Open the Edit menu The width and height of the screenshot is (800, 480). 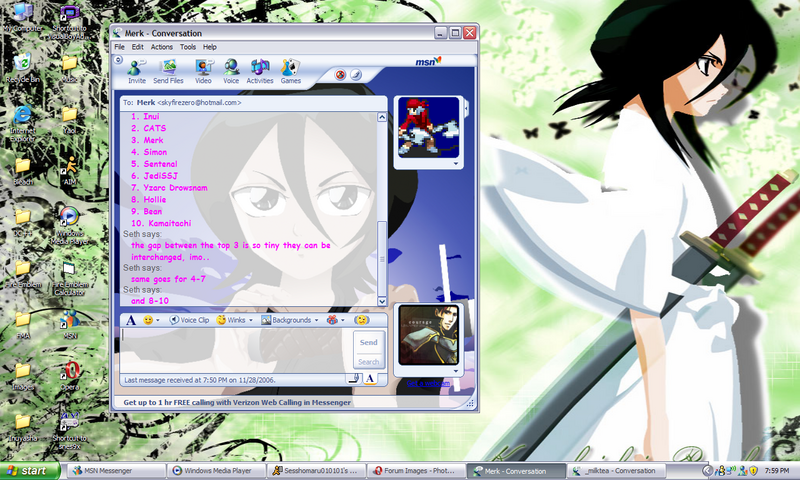click(x=138, y=47)
